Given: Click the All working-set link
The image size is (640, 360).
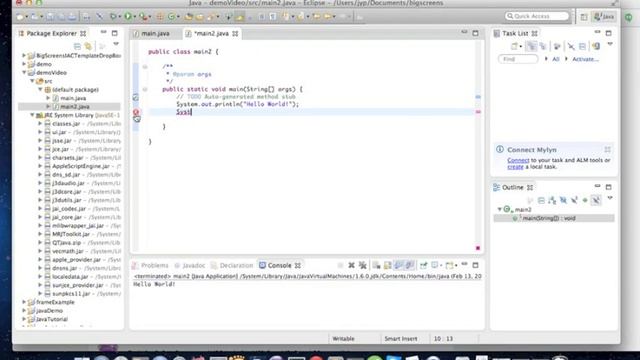Looking at the screenshot, I should click(556, 59).
